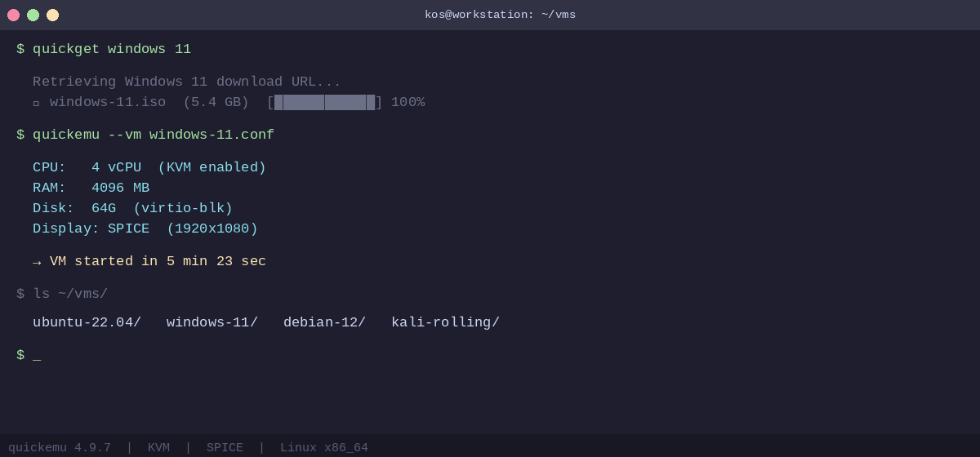The width and height of the screenshot is (980, 457).
Task: Click the CPU: 4 vCPU line
Action: coord(149,167)
